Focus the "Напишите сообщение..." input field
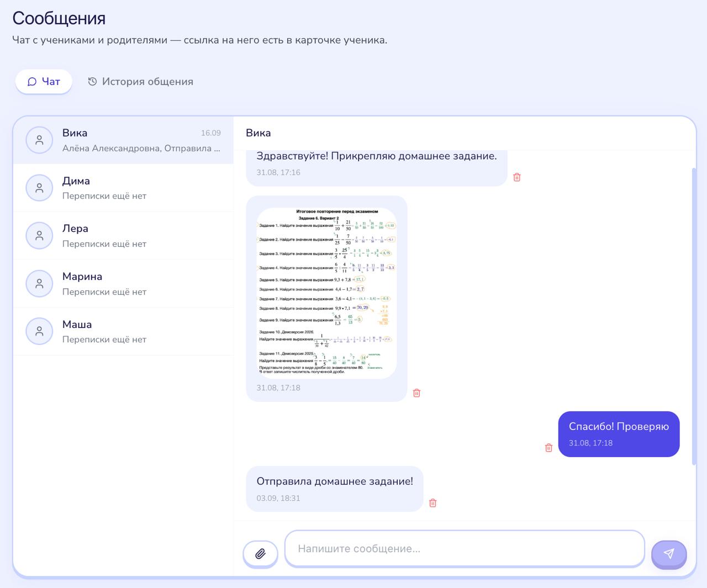The image size is (707, 588). pos(465,549)
